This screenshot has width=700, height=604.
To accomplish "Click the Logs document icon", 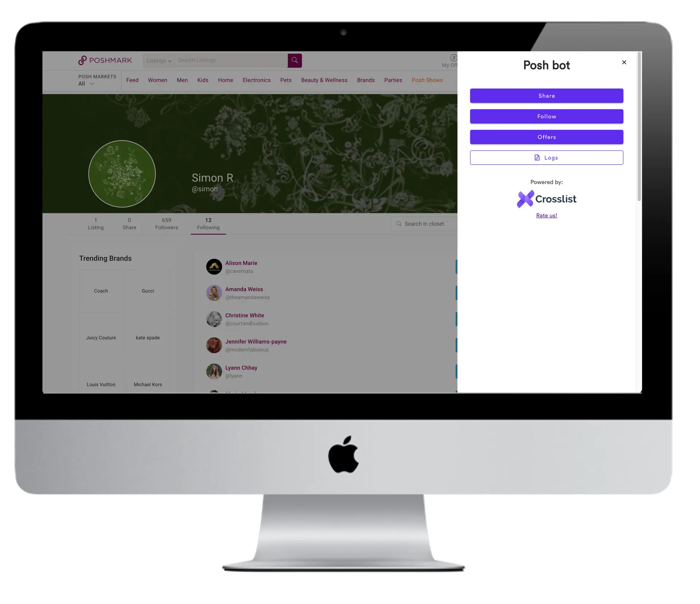I will coord(537,157).
